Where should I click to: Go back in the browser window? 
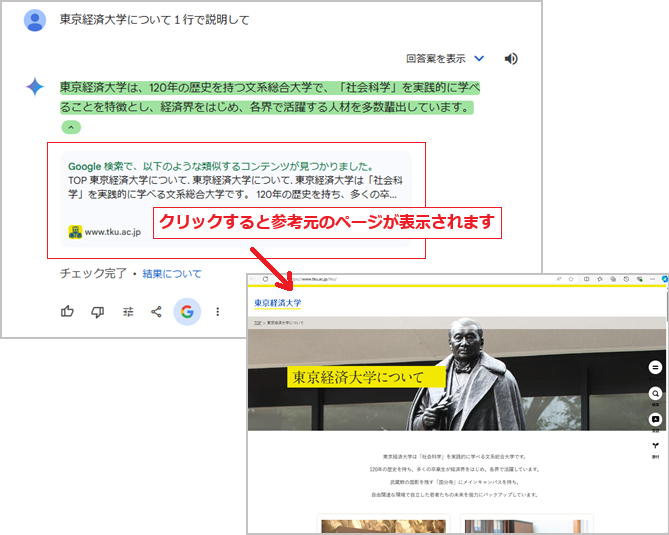(x=253, y=279)
